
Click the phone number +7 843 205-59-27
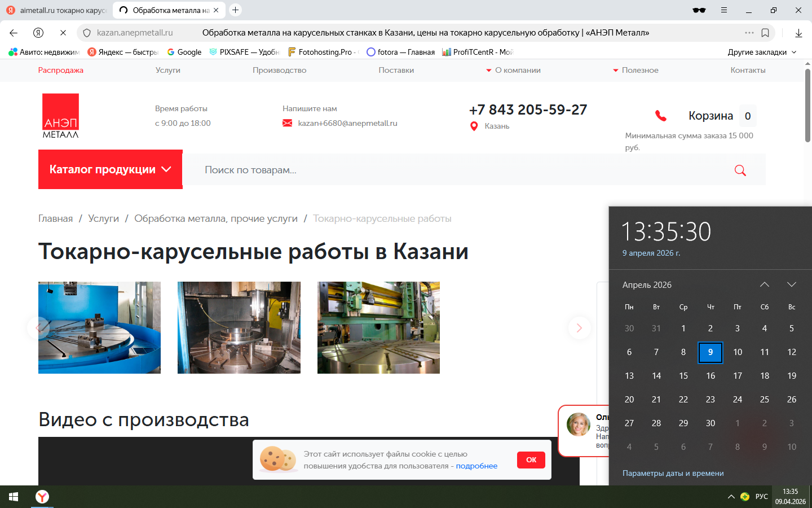click(x=528, y=110)
